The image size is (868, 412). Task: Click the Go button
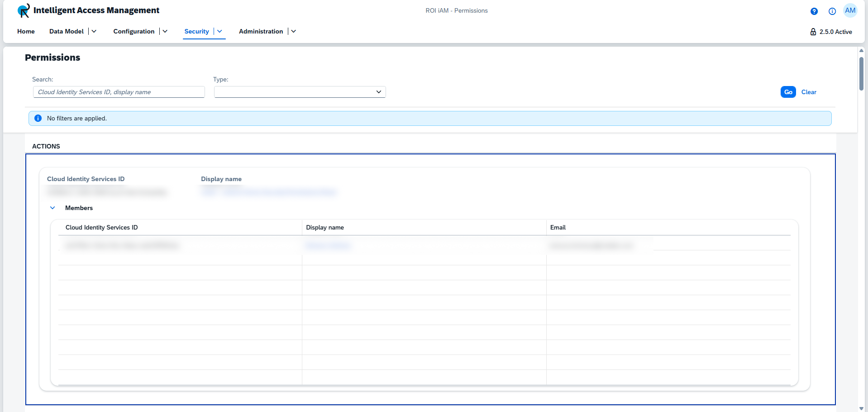tap(788, 91)
